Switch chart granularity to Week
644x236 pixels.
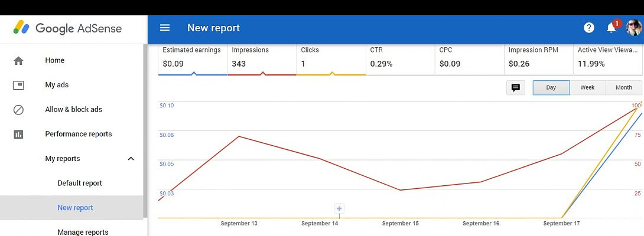point(587,88)
